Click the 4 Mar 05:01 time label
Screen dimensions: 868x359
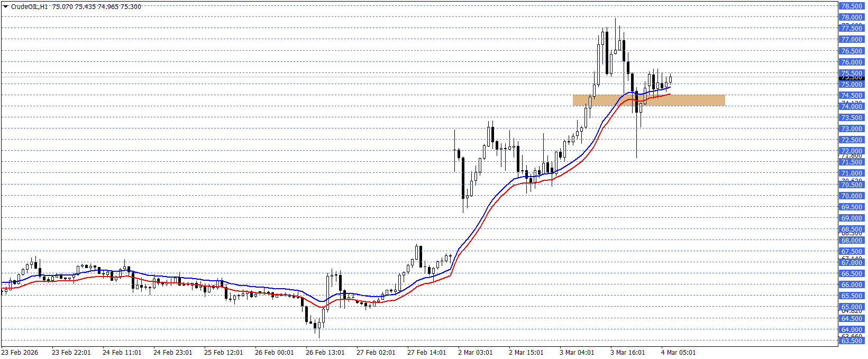pyautogui.click(x=679, y=353)
